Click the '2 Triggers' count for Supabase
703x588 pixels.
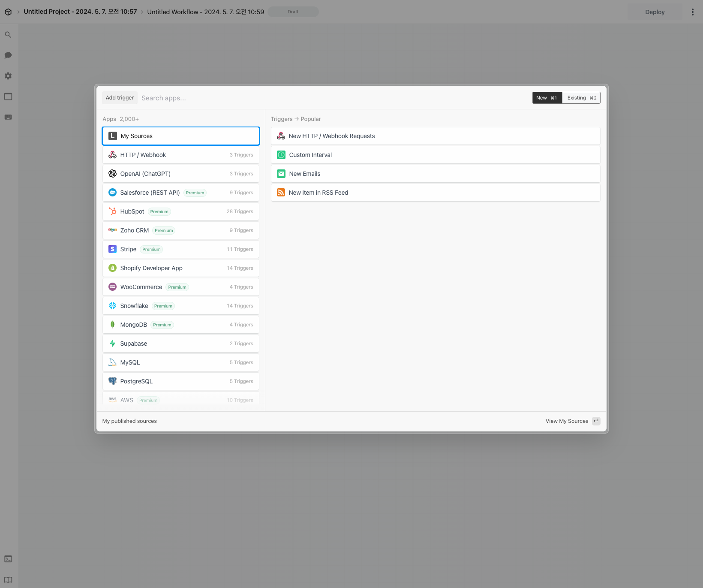point(241,344)
